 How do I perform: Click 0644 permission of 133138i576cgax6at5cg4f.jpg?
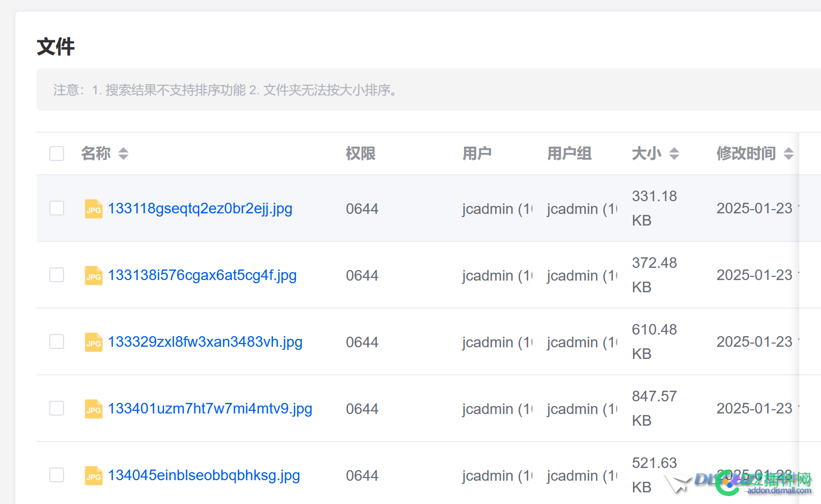[362, 276]
